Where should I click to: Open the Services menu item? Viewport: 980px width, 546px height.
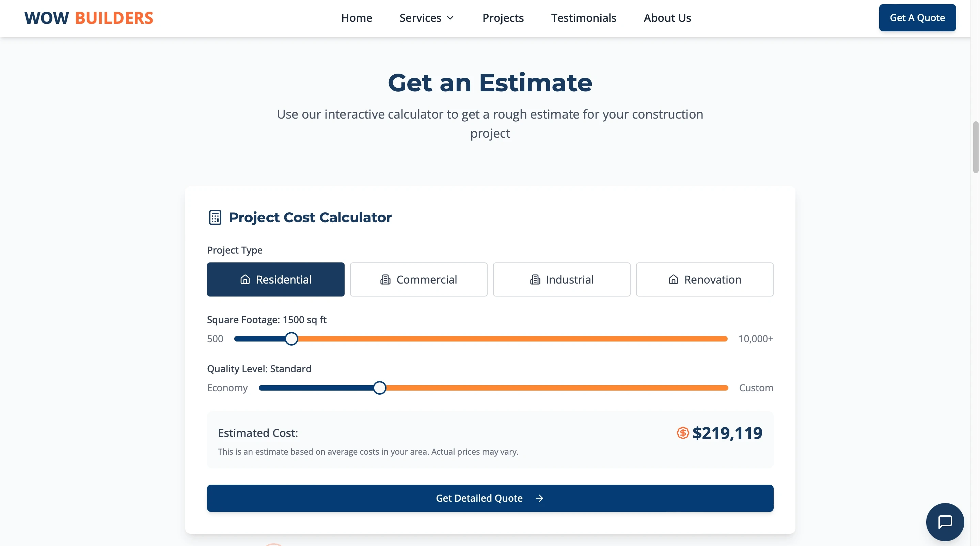click(427, 18)
